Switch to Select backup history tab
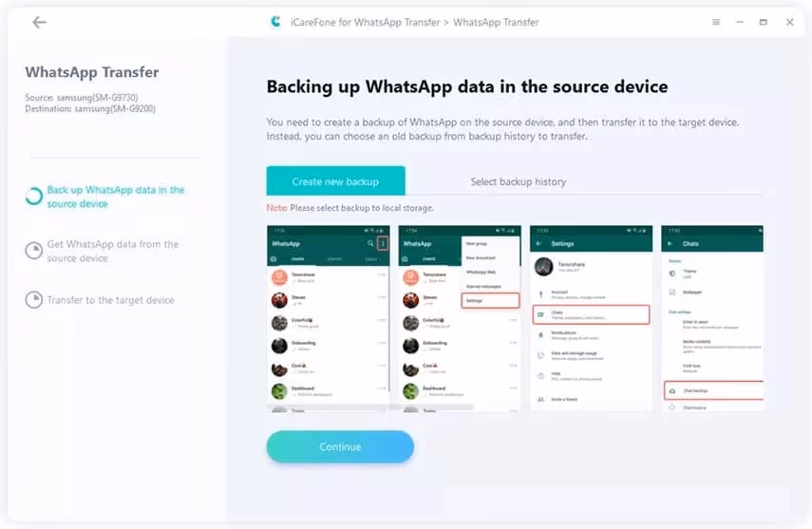The image size is (812, 529). pyautogui.click(x=519, y=181)
